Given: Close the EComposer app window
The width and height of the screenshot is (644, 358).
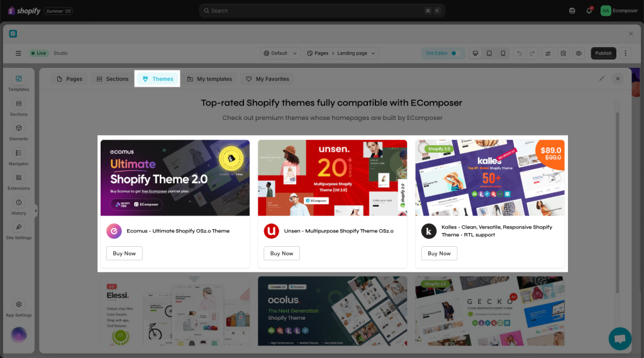Looking at the screenshot, I should 631,34.
